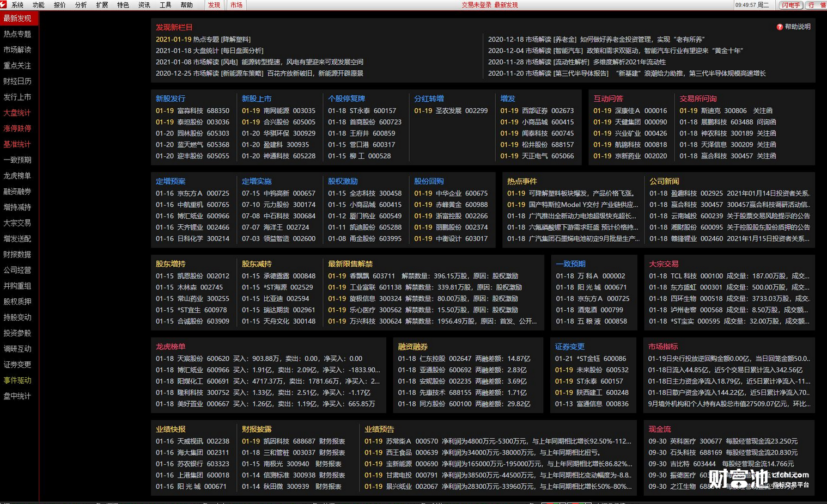Click the 闪电手 button
This screenshot has height=504, width=827.
pyautogui.click(x=792, y=5)
